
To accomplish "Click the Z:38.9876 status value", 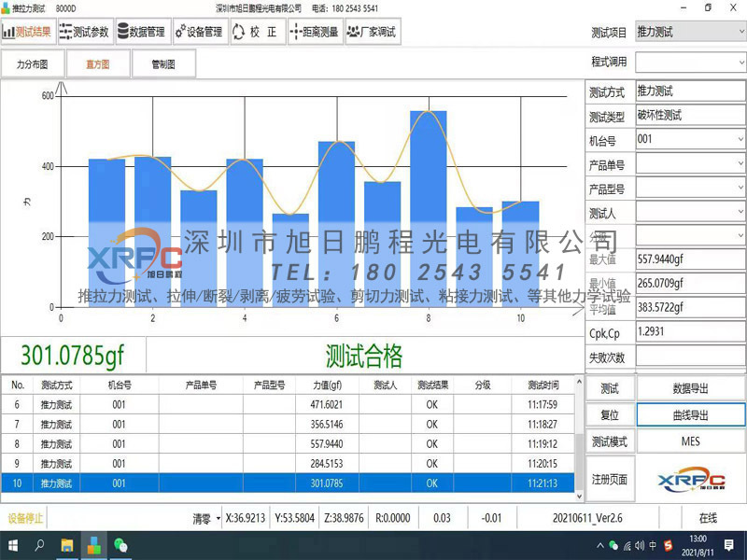I will click(x=344, y=518).
